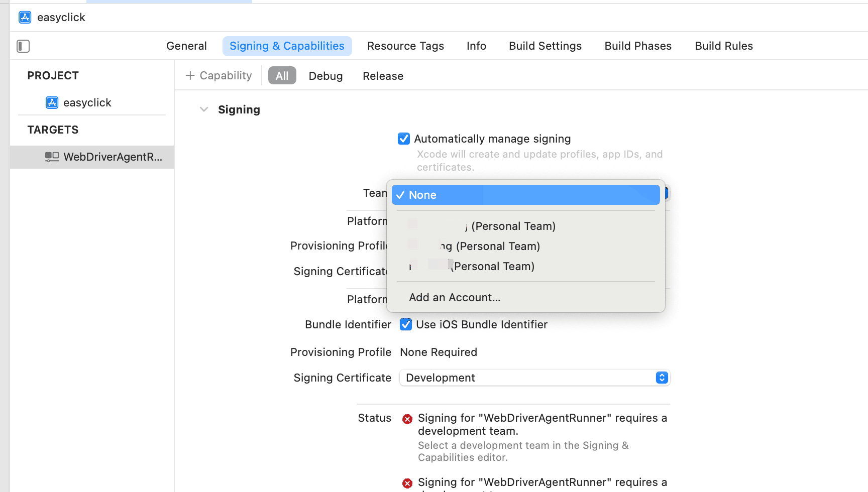Click the second error icon in Status
Screen dimensions: 868x492
coord(407,483)
